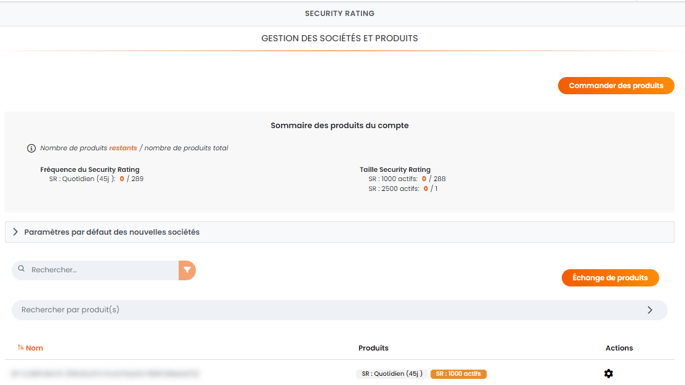Click the Produits column header
Screen dimensions: 685x385
(374, 348)
